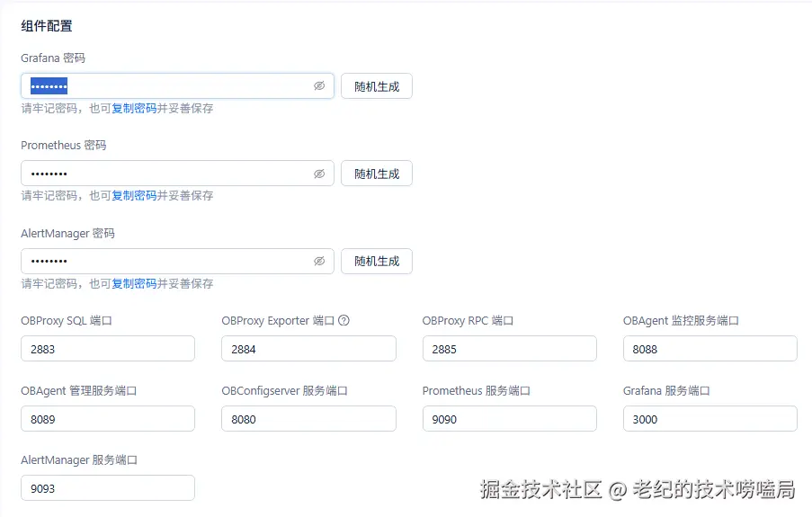Image resolution: width=812 pixels, height=517 pixels.
Task: Edit OBProxy RPC port field 2885
Action: click(510, 349)
